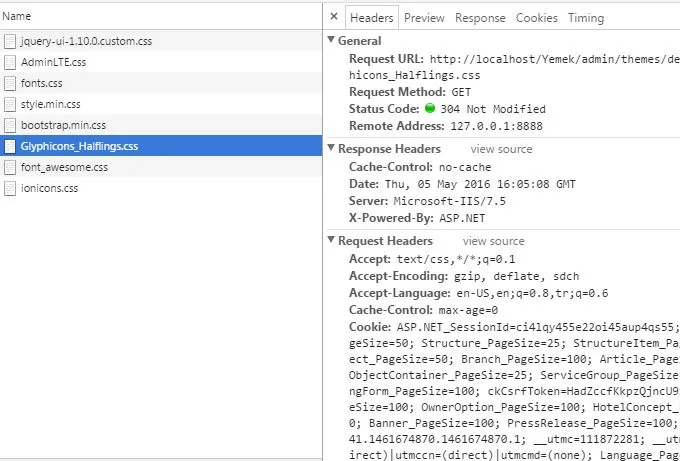Click the Name column header
680x461 pixels.
click(x=17, y=17)
